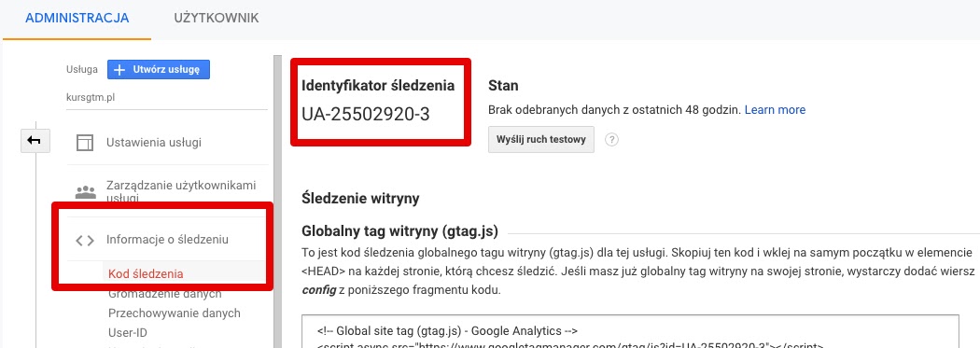The width and height of the screenshot is (980, 348).
Task: Click the Śledzenie witryny heading
Action: click(x=360, y=199)
